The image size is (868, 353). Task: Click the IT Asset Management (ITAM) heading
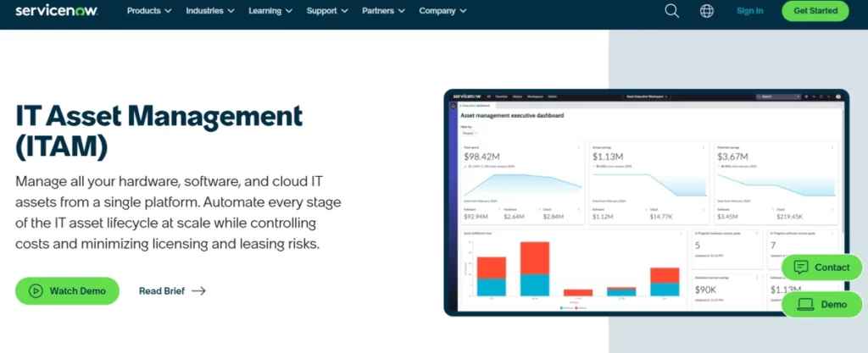159,131
